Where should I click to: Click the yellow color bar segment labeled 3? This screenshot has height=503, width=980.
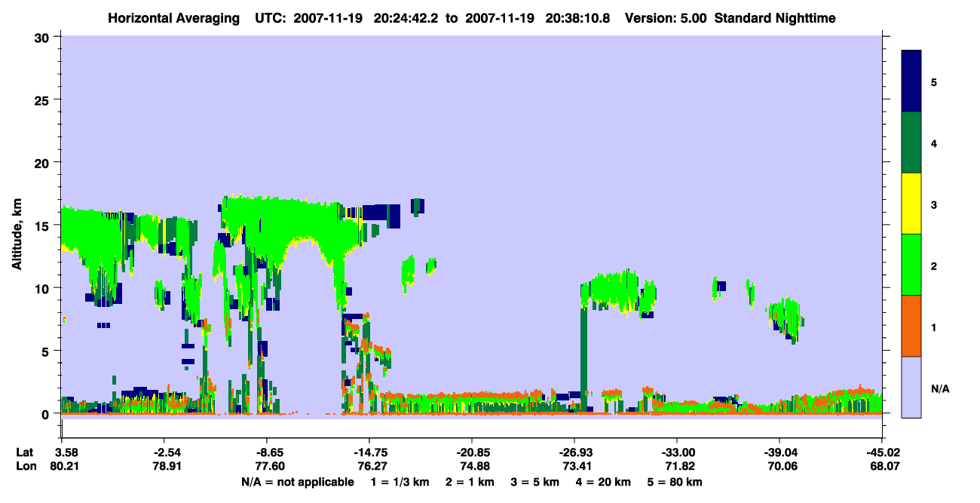coord(911,204)
